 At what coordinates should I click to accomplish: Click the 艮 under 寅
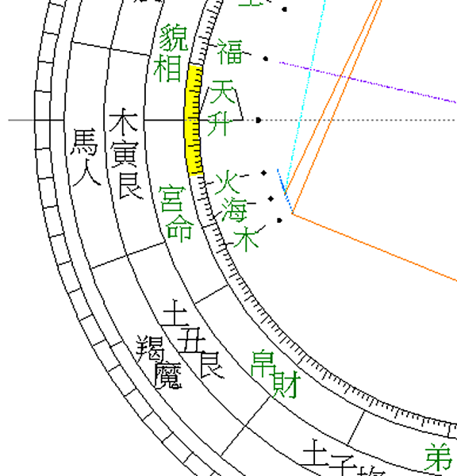[131, 186]
